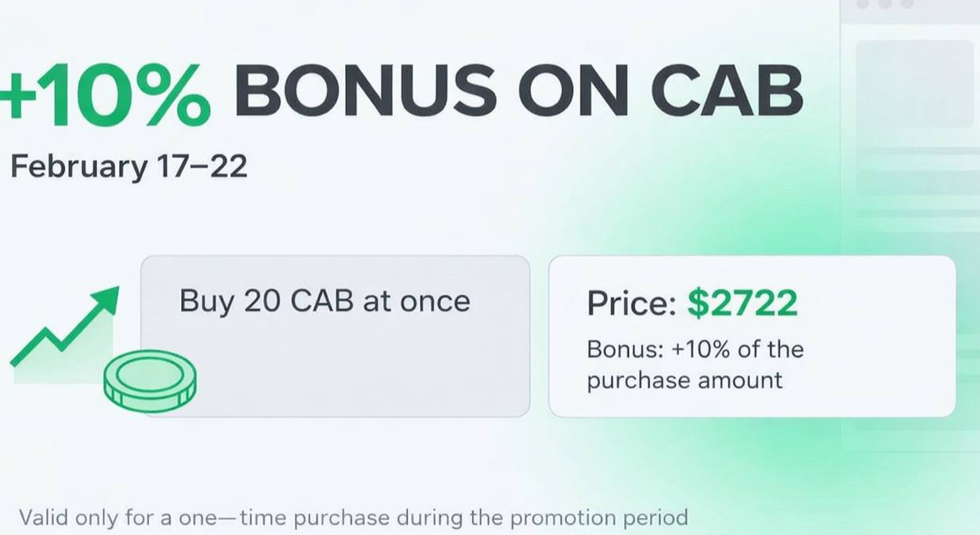Image resolution: width=980 pixels, height=535 pixels.
Task: Click the middle dot in the faded window header
Action: 885,4
